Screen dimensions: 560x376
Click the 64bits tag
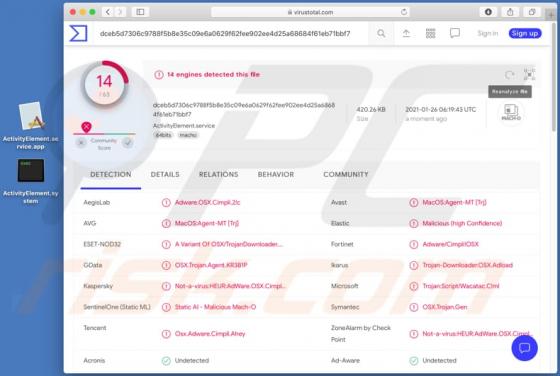(164, 135)
